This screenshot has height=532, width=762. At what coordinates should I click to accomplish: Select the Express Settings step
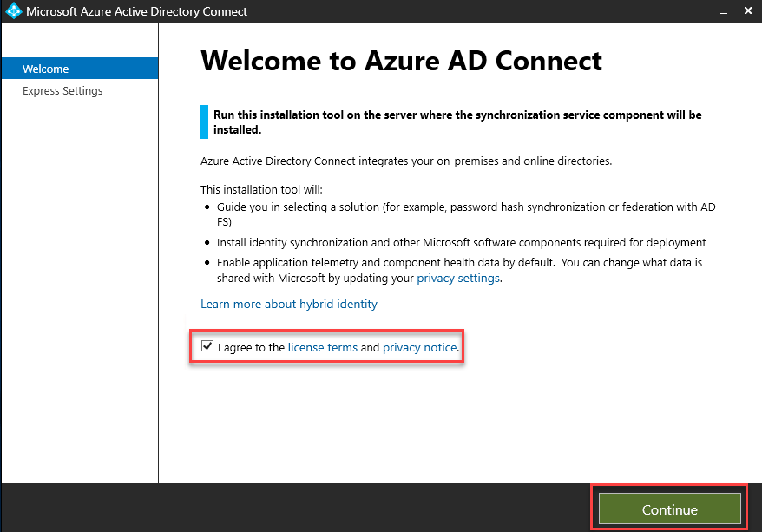pyautogui.click(x=62, y=91)
